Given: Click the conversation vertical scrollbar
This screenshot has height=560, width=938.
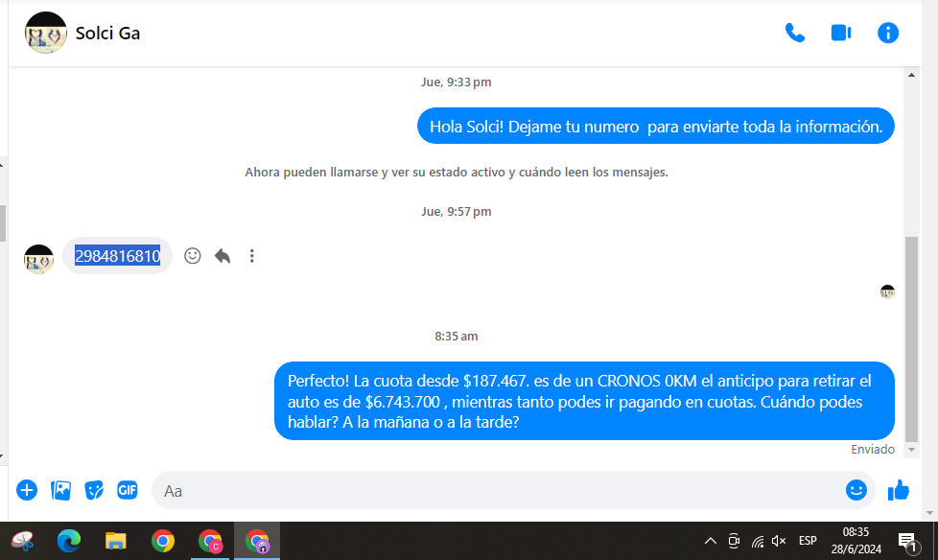Looking at the screenshot, I should pyautogui.click(x=911, y=336).
